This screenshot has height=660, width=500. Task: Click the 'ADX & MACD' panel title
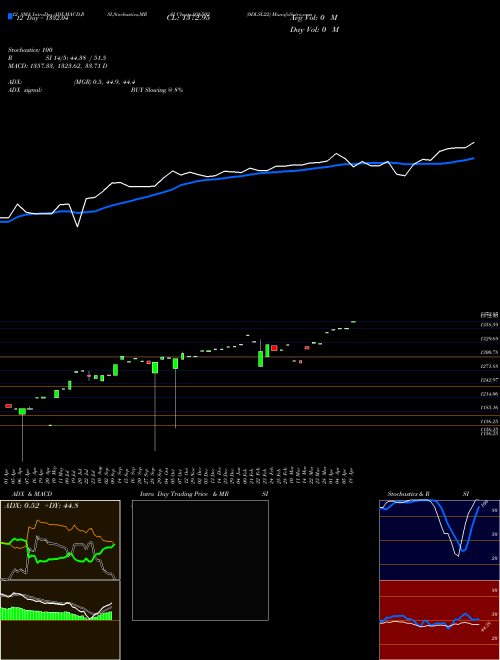[32, 494]
